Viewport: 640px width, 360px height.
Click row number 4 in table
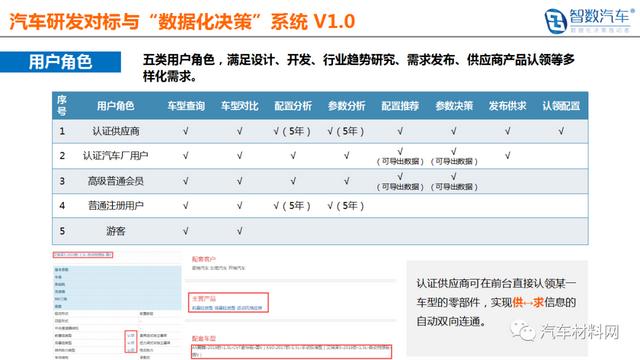point(62,205)
